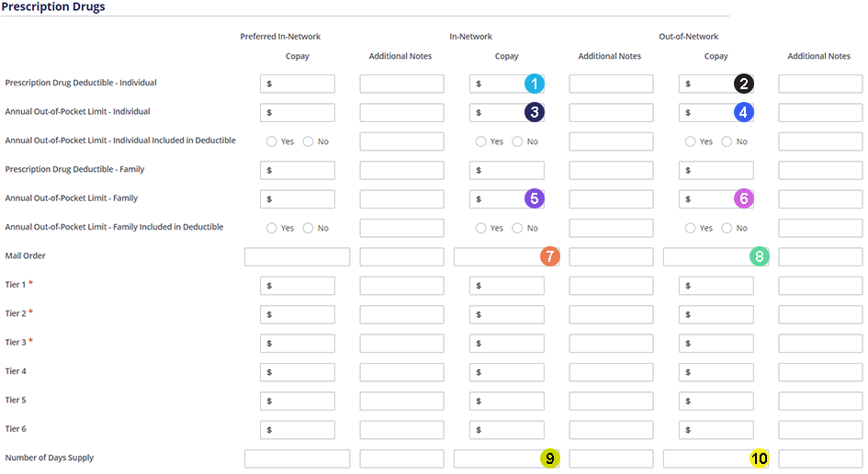Select Yes for Preferred In-Network Individual Included in Deductible
868x474 pixels.
[x=271, y=141]
